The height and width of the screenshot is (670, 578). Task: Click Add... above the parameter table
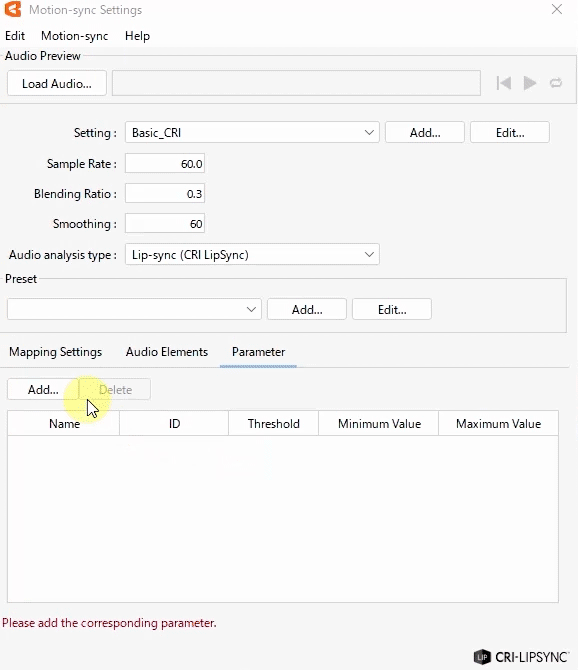43,389
